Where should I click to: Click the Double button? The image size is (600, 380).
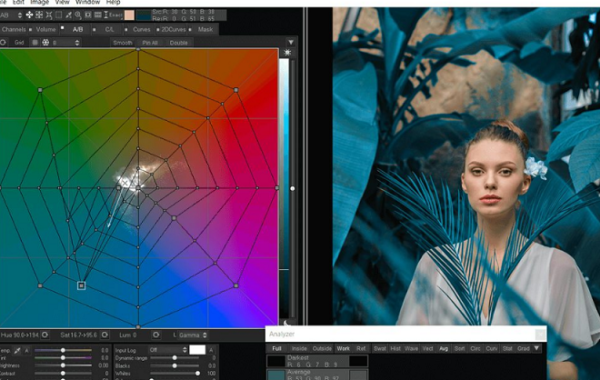pos(179,43)
